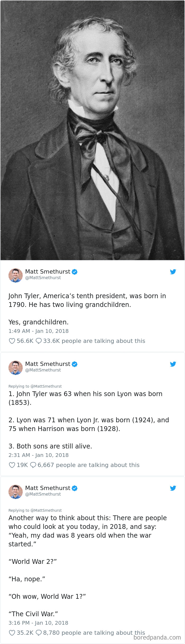Click the Twitter bird icon on the third tweet

[x=173, y=488]
